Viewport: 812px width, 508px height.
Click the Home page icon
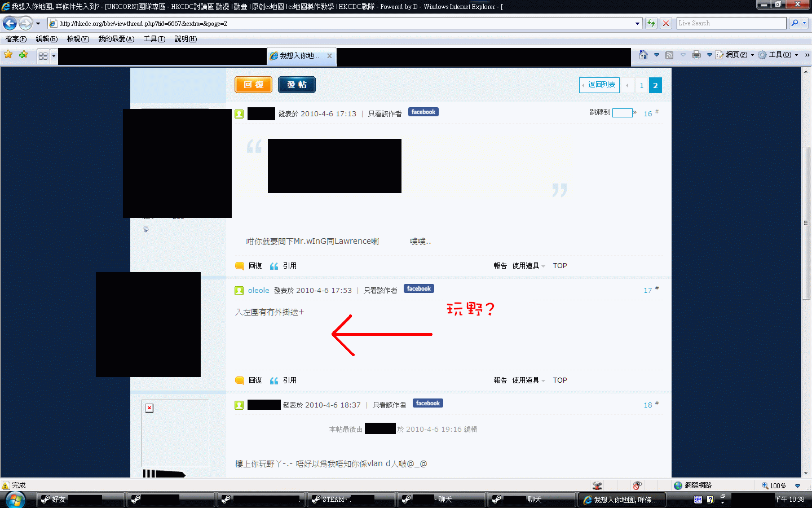[x=643, y=55]
